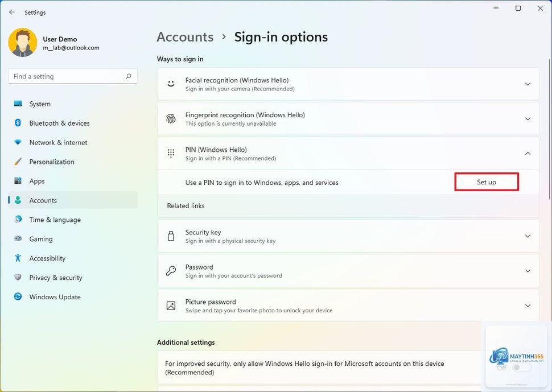
Task: Open Privacy & security settings
Action: pos(72,278)
